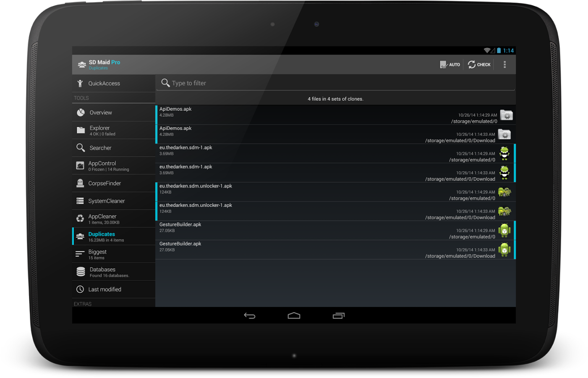This screenshot has width=588, height=378.
Task: Select eu.thedarken.sdm-1.apk in Download folder
Action: tap(335, 173)
